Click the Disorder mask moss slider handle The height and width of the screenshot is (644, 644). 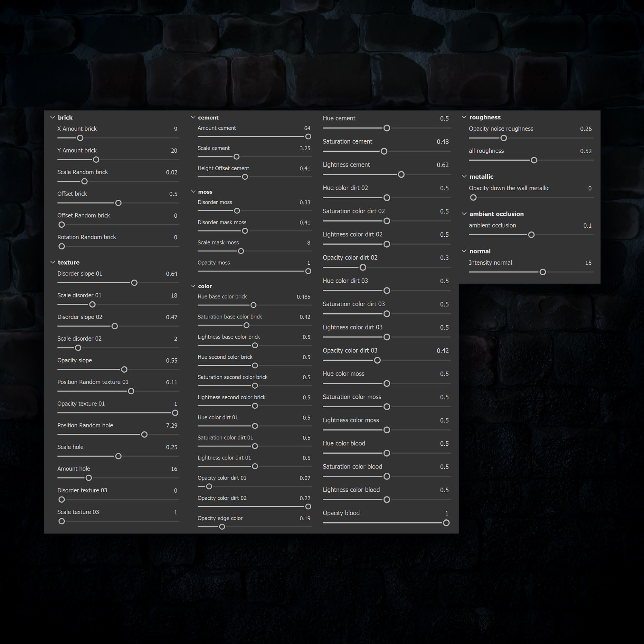click(x=245, y=231)
